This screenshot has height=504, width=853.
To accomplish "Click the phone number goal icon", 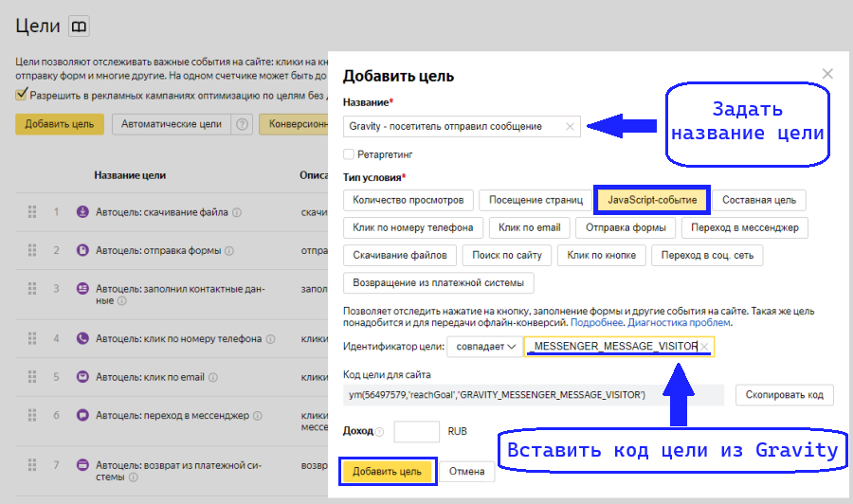I will tap(82, 338).
